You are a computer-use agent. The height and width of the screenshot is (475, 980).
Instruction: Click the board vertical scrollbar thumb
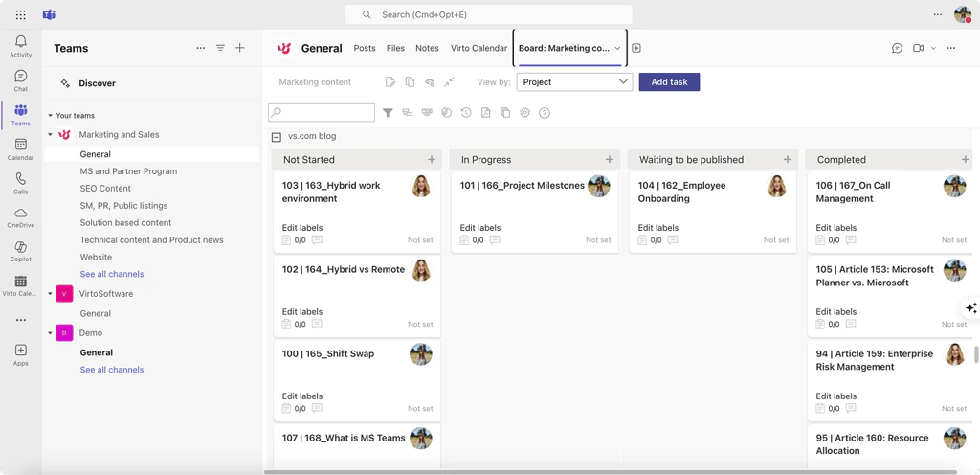(975, 353)
